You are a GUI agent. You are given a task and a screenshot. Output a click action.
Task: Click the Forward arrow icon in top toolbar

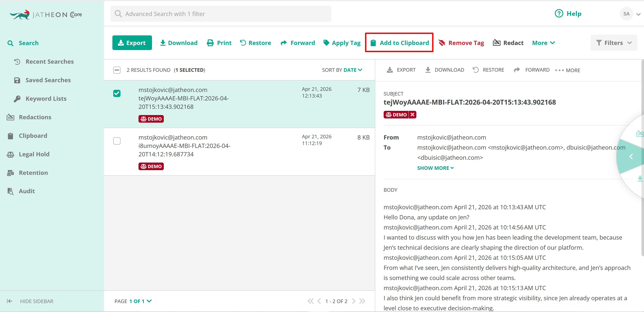[284, 43]
